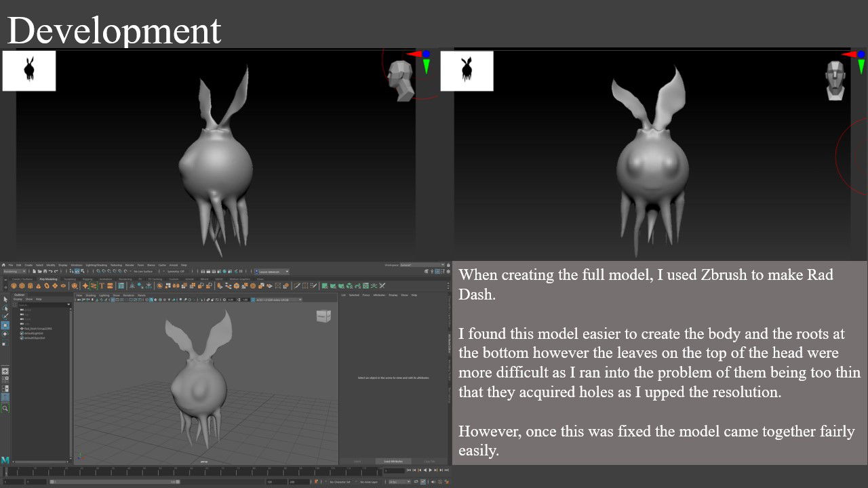Click the Type tool T shelf icon

pos(102,286)
